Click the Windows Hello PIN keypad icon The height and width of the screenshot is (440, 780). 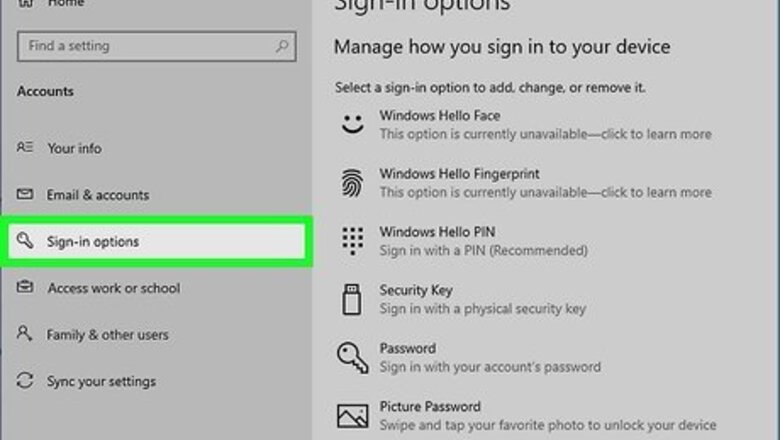[352, 240]
